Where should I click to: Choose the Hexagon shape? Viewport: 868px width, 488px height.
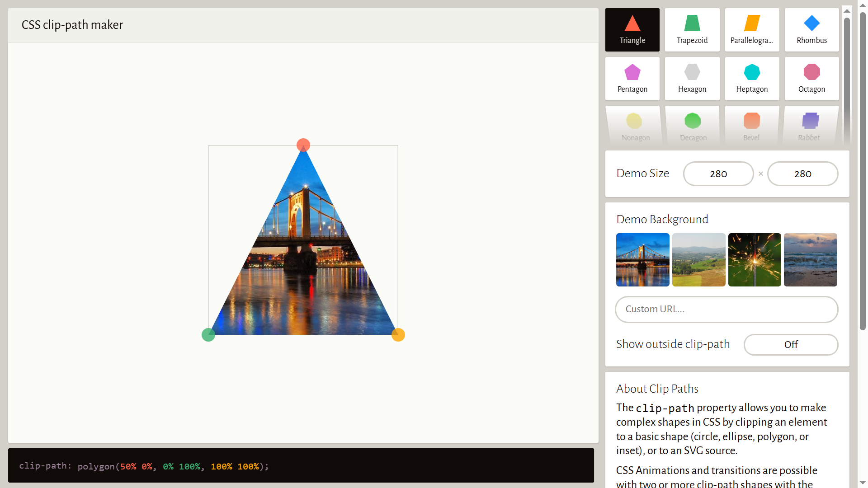coord(692,79)
